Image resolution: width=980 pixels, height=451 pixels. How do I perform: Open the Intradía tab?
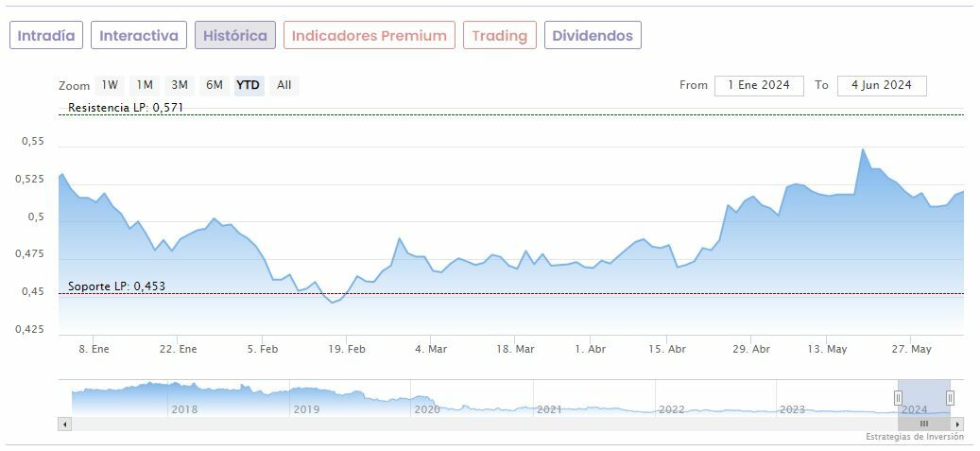tap(46, 36)
